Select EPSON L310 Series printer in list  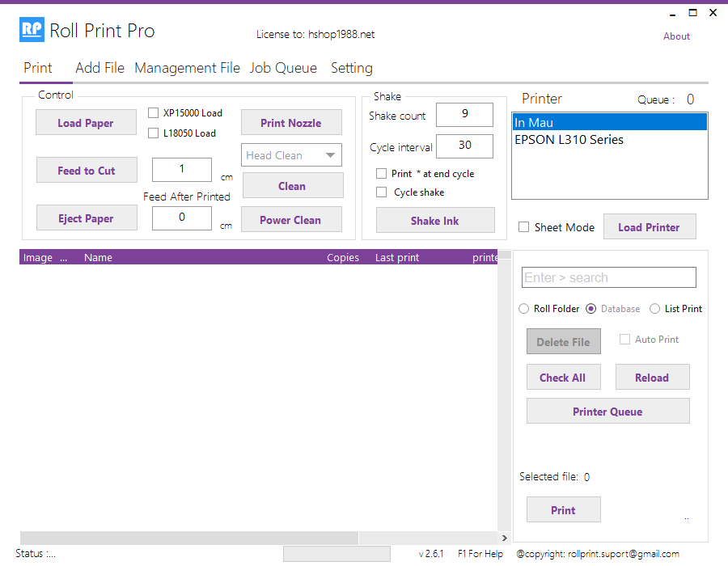(x=569, y=140)
